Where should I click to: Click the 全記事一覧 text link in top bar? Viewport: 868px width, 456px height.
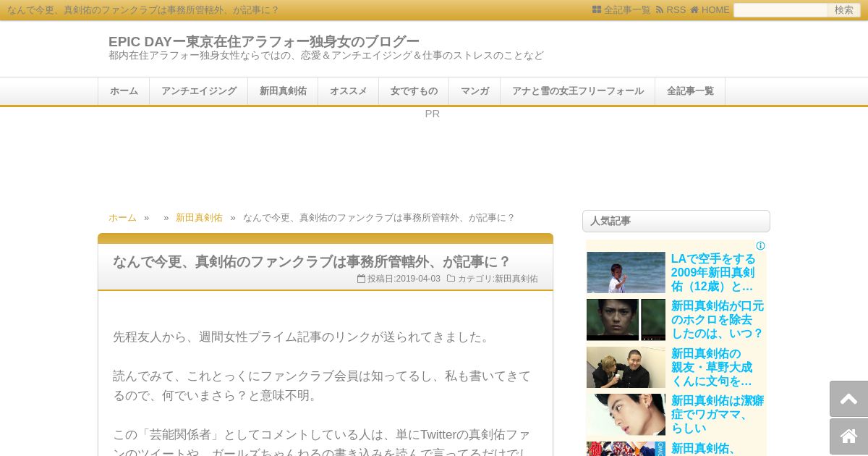[x=627, y=10]
